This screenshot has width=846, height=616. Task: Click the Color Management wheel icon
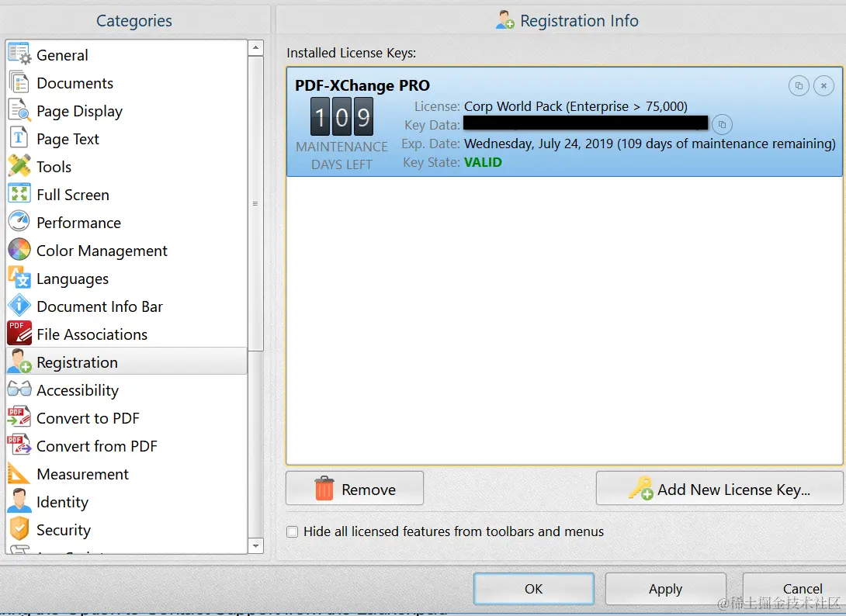click(x=19, y=251)
